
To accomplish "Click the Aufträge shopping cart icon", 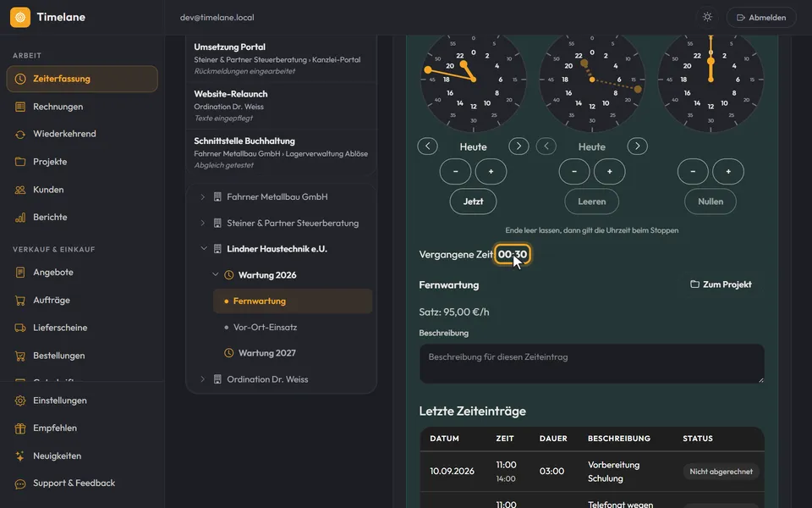I will (x=20, y=300).
